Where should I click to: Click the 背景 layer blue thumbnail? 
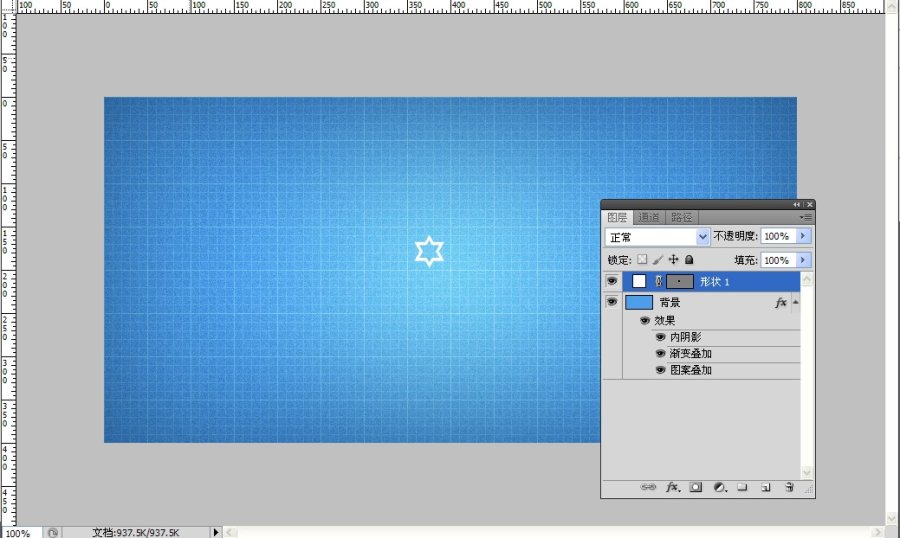[x=639, y=302]
